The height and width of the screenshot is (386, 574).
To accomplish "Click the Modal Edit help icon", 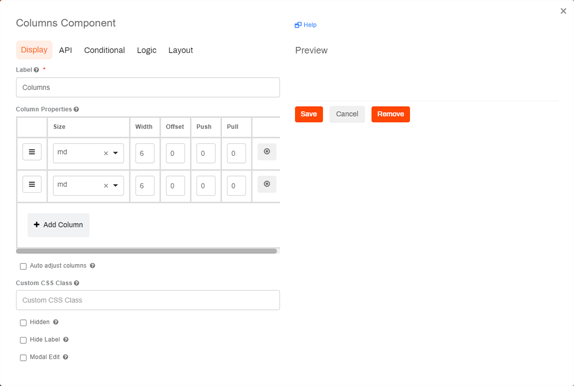I will pos(66,357).
